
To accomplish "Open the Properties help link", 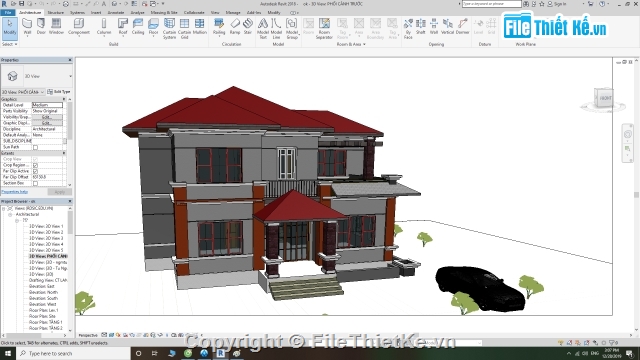I will [15, 192].
